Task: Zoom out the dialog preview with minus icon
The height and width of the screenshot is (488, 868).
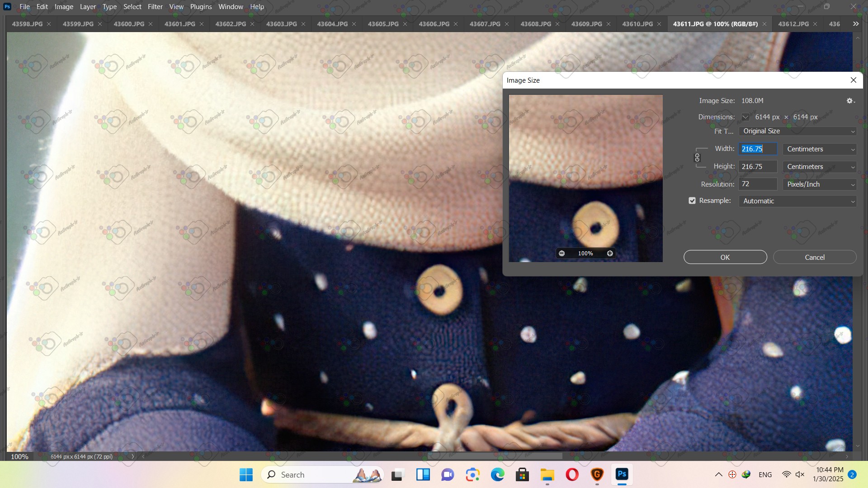Action: (x=561, y=253)
